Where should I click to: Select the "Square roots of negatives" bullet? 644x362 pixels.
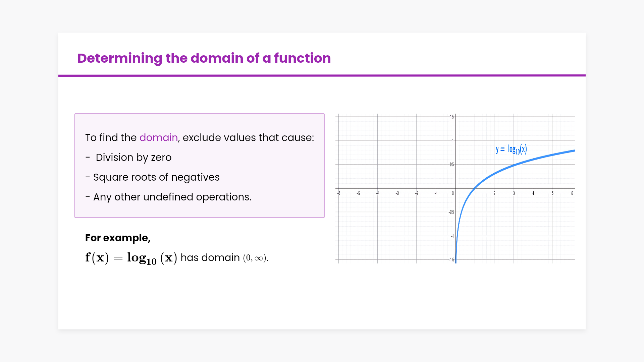point(156,177)
